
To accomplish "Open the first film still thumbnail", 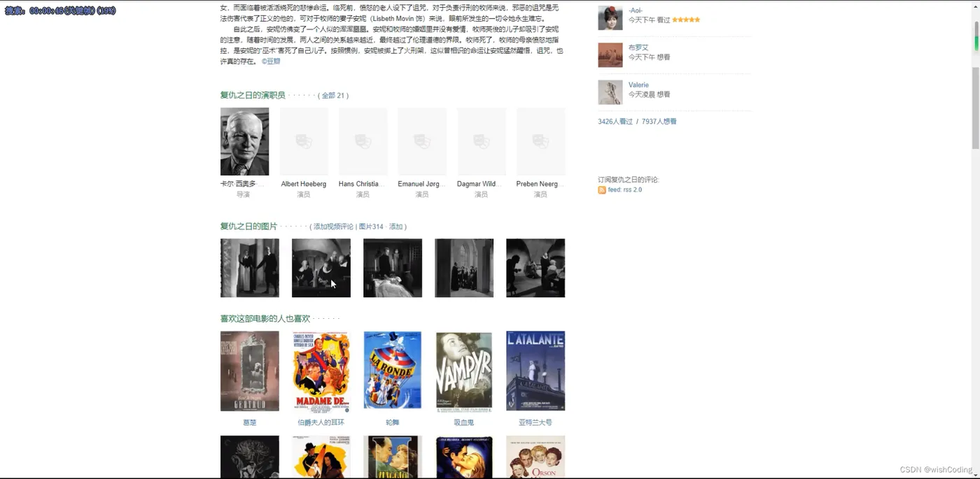I will 249,268.
